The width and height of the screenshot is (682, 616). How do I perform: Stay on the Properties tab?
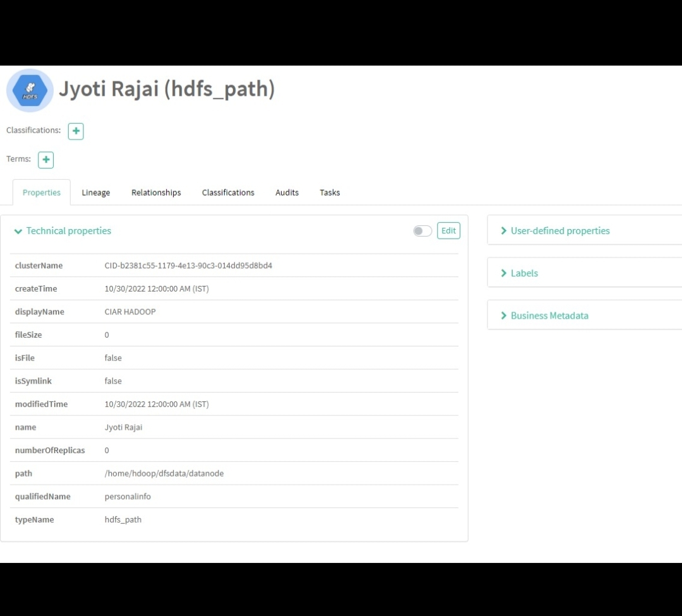(41, 192)
